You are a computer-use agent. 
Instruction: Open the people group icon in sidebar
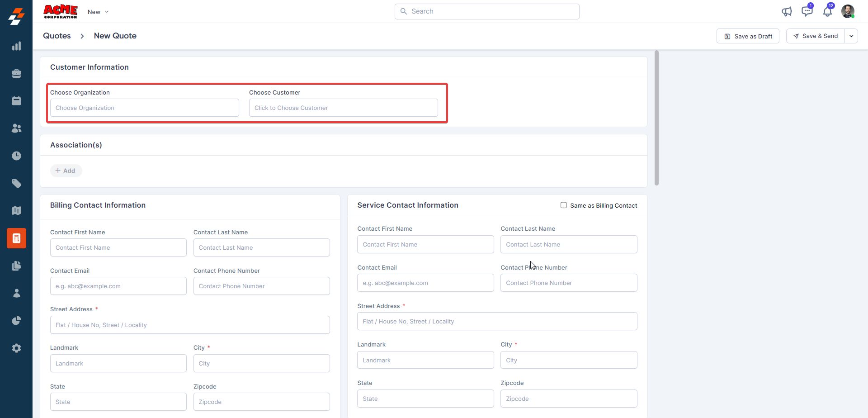pyautogui.click(x=16, y=128)
